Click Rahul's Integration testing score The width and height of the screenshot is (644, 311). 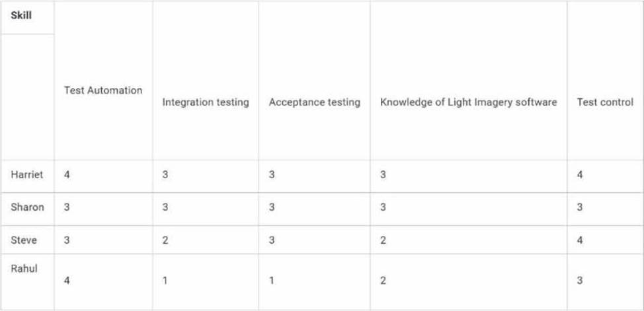point(165,281)
